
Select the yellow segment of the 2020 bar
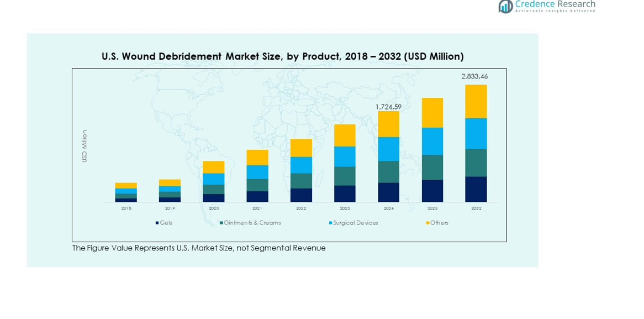[x=214, y=167]
